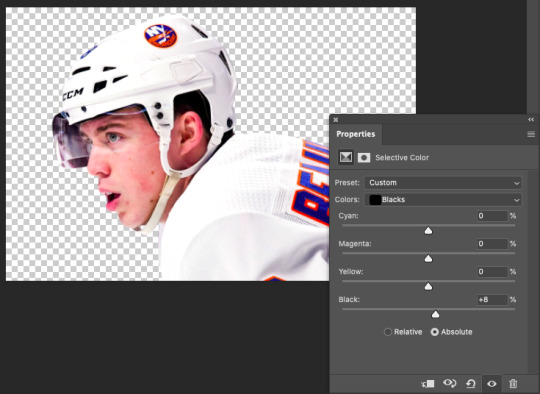Viewport: 540px width, 394px height.
Task: Click the Magenta slider handle
Action: (x=428, y=258)
